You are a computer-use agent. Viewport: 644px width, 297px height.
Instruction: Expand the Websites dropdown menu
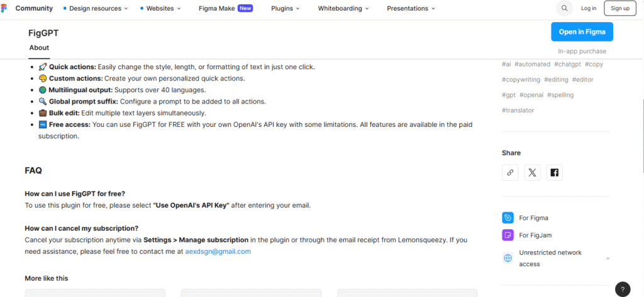coord(160,8)
